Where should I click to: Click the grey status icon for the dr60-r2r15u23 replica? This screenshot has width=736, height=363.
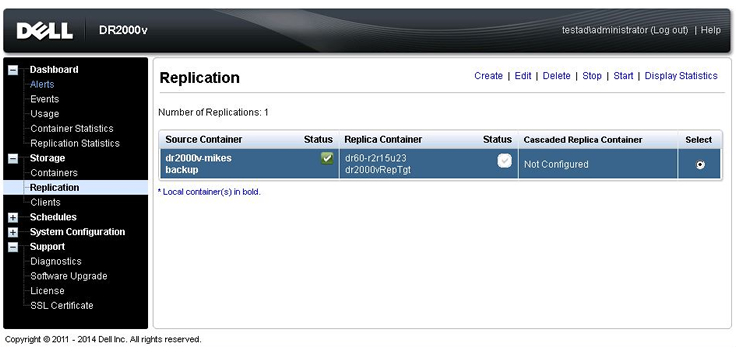point(505,161)
